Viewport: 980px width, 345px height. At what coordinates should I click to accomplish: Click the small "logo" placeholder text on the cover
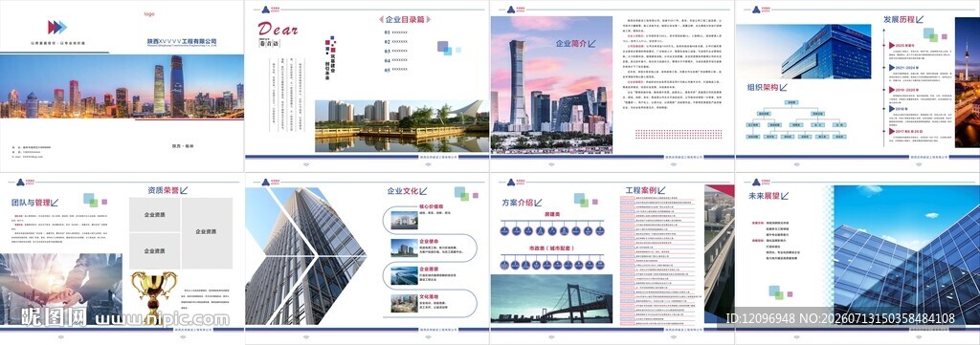(149, 13)
